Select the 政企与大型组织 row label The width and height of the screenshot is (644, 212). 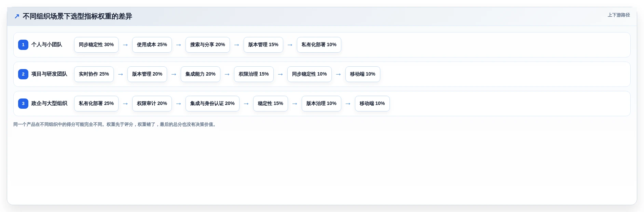[x=49, y=104]
